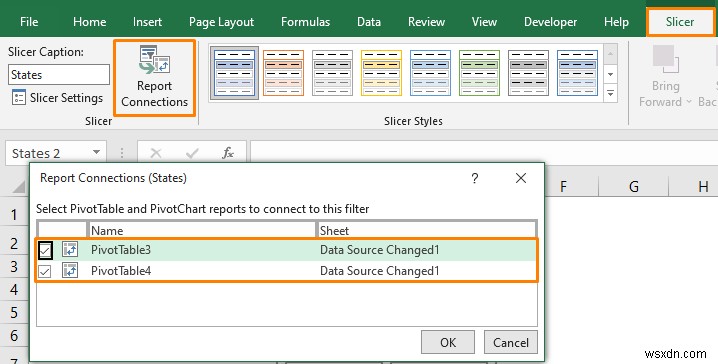Click the Help question mark in dialog
The width and height of the screenshot is (718, 364).
475,178
